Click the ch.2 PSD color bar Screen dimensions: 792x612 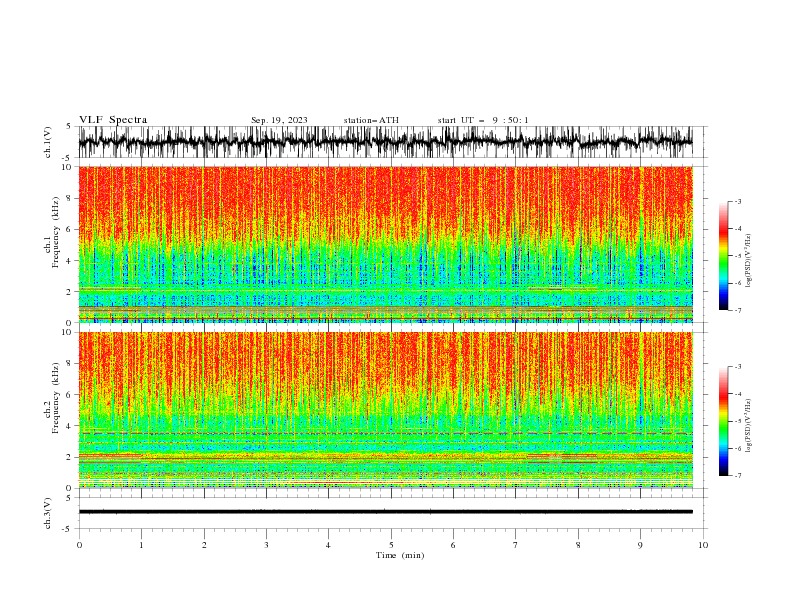pyautogui.click(x=723, y=421)
